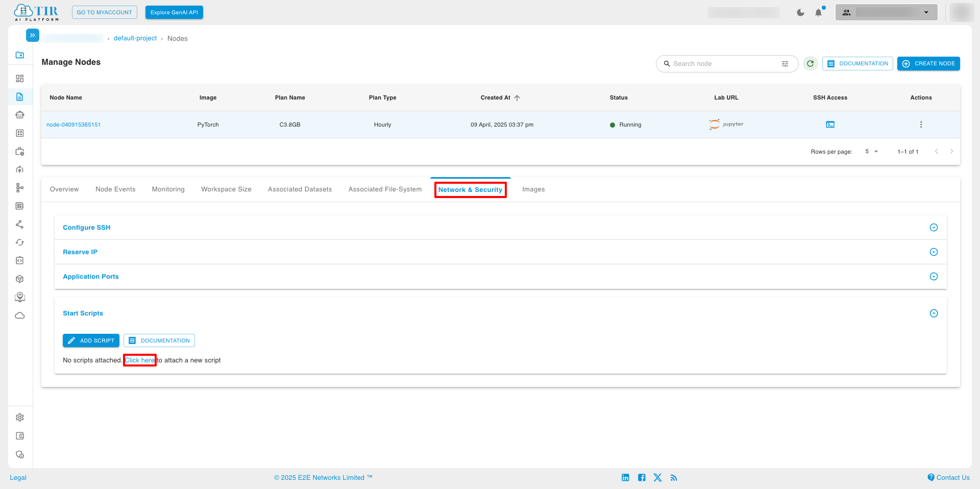Click the circular sync arrows sidebar icon
The image size is (980, 489).
20,242
